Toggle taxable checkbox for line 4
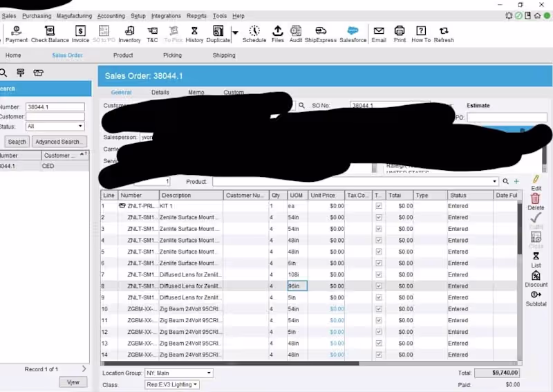 point(379,241)
